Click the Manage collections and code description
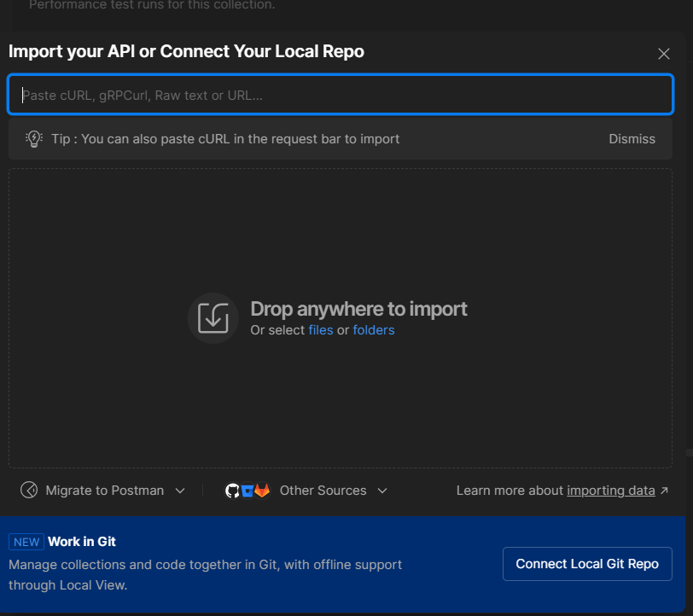 tap(205, 575)
